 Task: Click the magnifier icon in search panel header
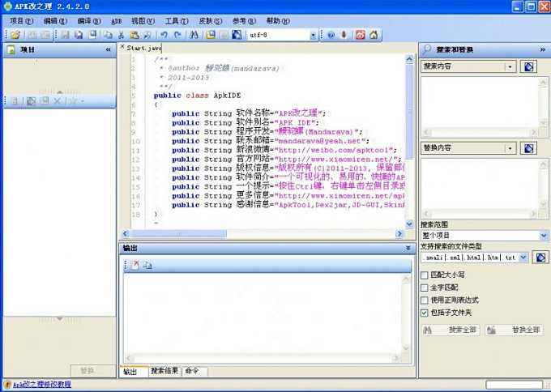pyautogui.click(x=427, y=49)
